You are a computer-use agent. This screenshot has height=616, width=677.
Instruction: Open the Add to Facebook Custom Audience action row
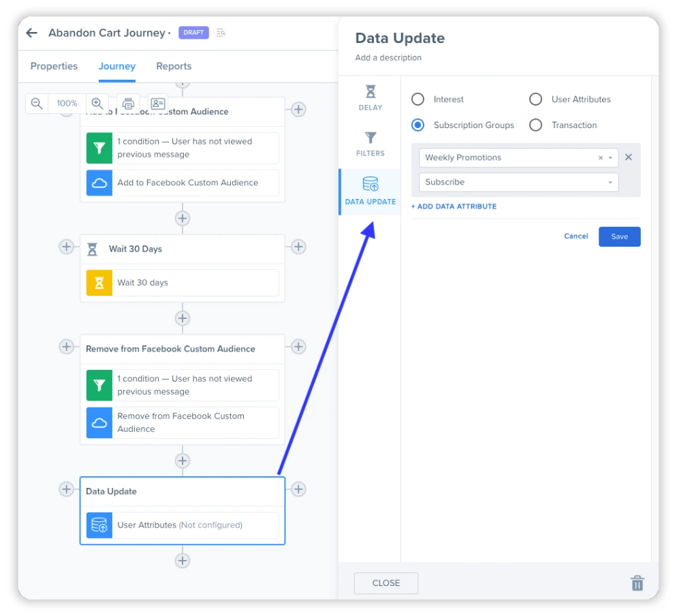[183, 183]
